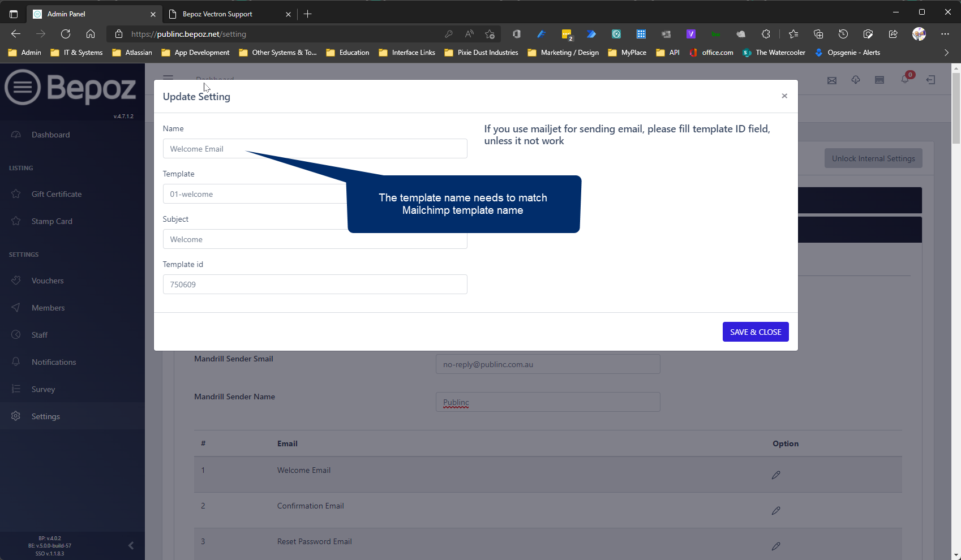Image resolution: width=961 pixels, height=560 pixels.
Task: Edit the Confirmation Email row via pencil
Action: (776, 511)
